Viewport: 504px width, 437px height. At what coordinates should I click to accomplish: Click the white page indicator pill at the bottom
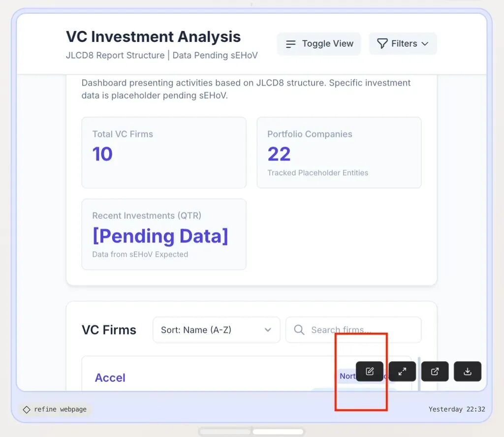point(278,431)
